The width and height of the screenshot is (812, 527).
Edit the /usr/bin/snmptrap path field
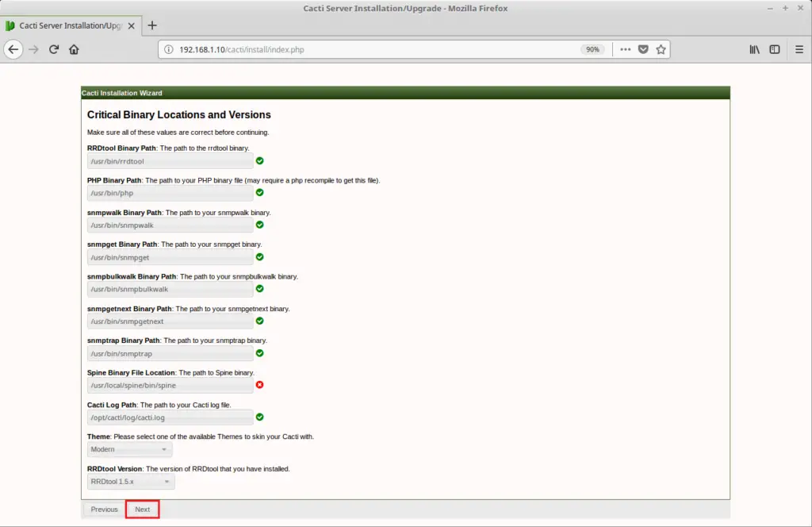(x=170, y=353)
